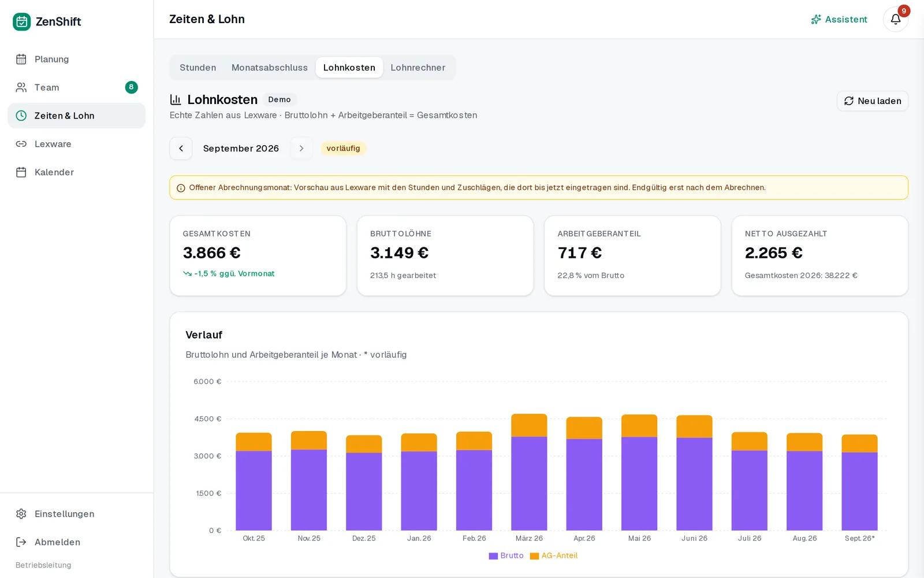Image resolution: width=924 pixels, height=578 pixels.
Task: Click the Verlauf chart heading
Action: (x=204, y=335)
